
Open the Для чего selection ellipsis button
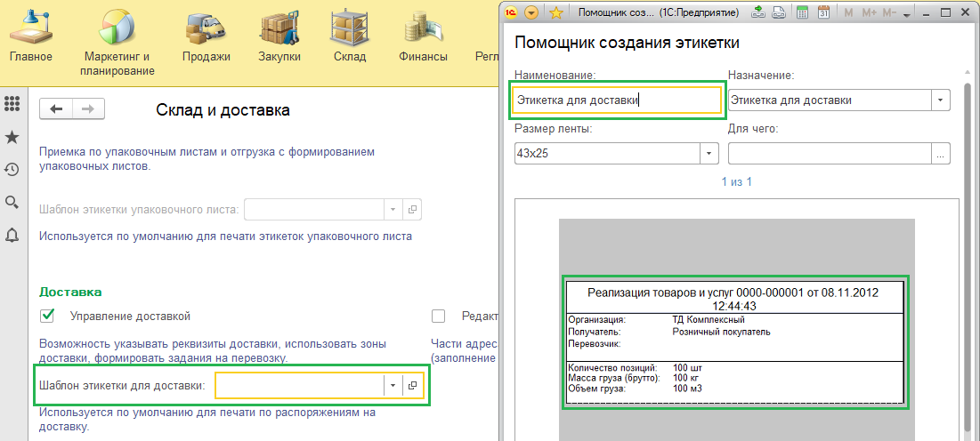point(941,153)
